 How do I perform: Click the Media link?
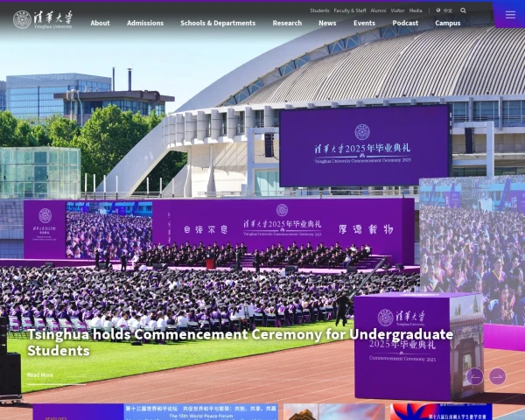416,10
